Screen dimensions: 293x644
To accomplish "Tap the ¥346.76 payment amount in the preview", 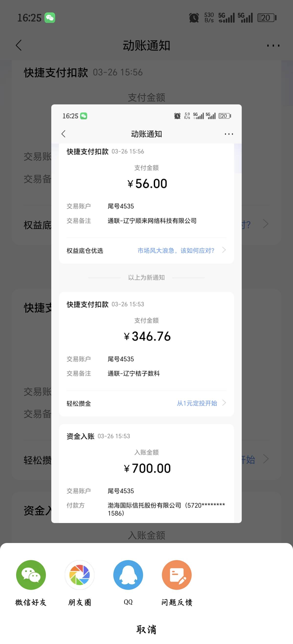I will tap(147, 336).
